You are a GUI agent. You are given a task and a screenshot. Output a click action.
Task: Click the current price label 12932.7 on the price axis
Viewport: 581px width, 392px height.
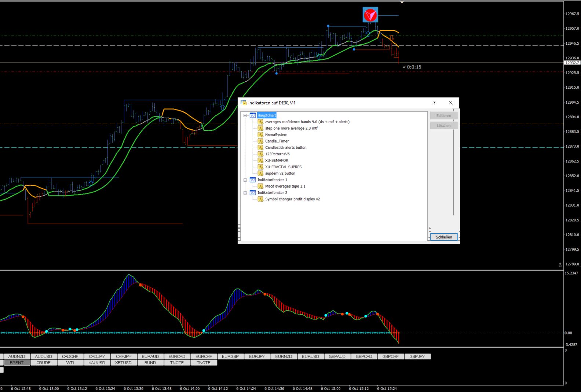click(x=572, y=63)
